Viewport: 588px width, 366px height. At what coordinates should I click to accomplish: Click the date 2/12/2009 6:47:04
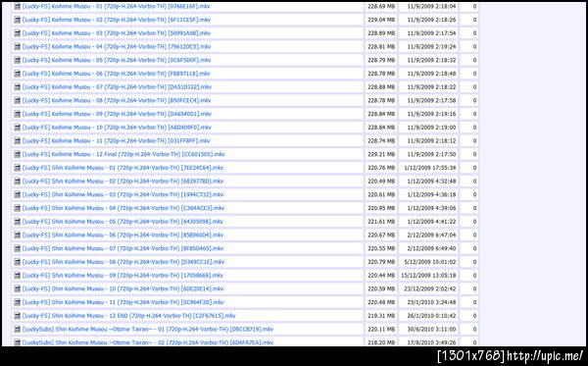point(431,235)
